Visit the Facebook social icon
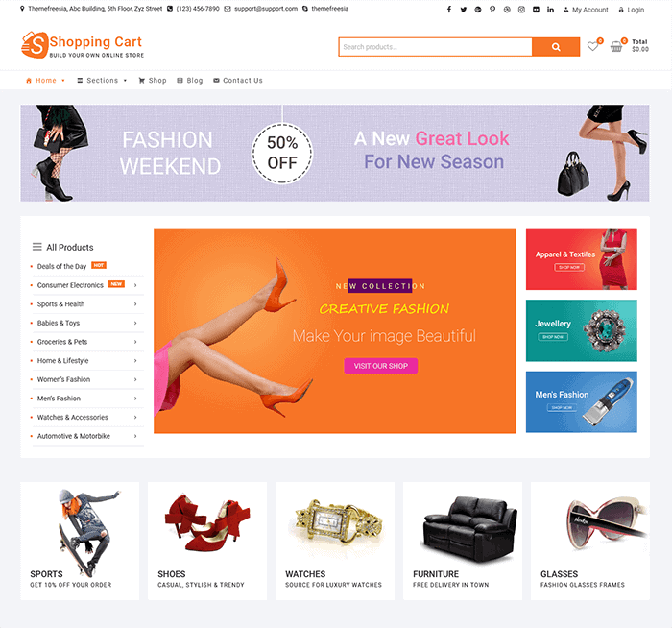 448,10
